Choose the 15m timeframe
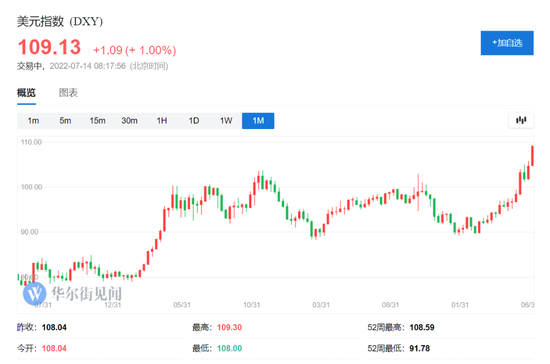 coord(98,121)
